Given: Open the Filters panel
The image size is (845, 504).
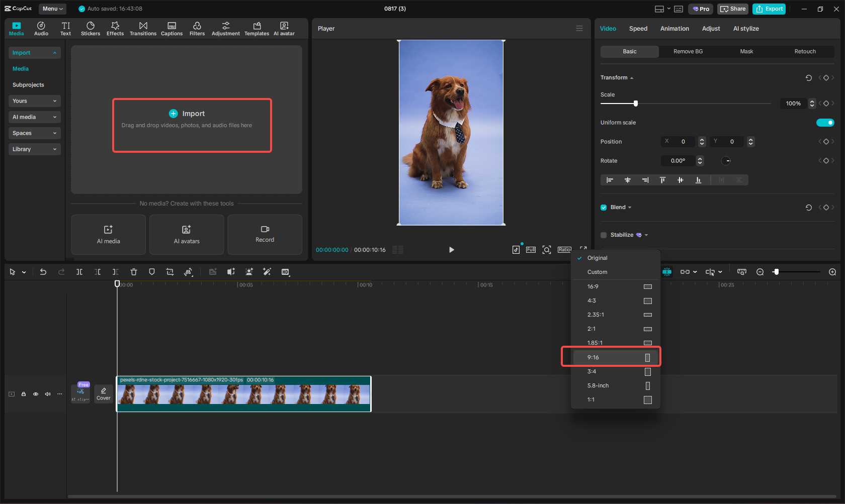Looking at the screenshot, I should point(197,28).
